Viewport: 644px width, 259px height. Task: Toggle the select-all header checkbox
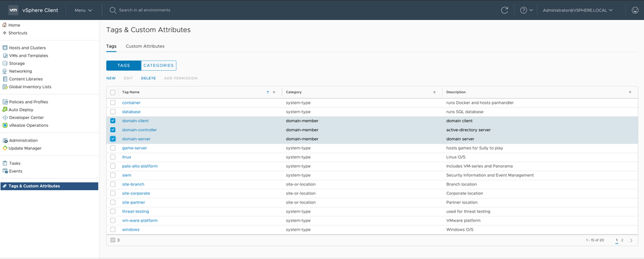click(113, 92)
